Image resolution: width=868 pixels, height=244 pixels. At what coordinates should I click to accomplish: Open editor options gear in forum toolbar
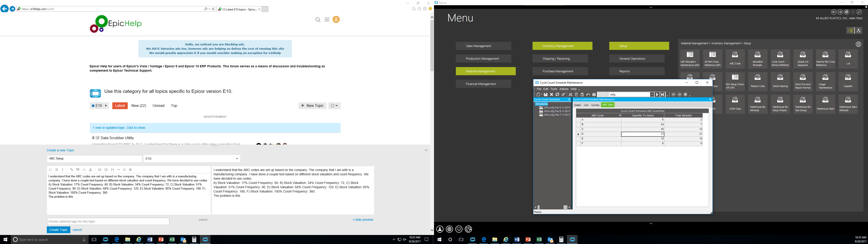130,170
